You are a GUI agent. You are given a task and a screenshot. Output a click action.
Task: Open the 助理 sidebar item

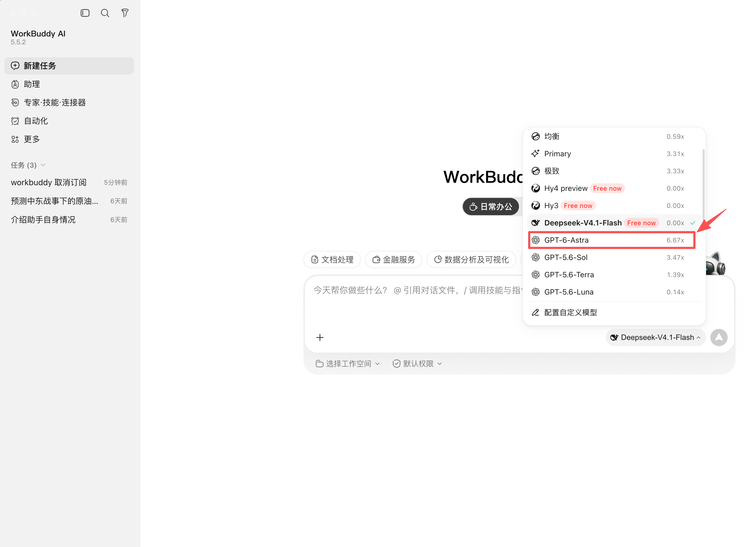coord(69,84)
